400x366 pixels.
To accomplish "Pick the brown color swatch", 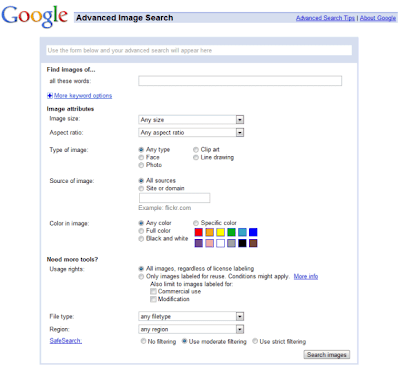I will 253,243.
